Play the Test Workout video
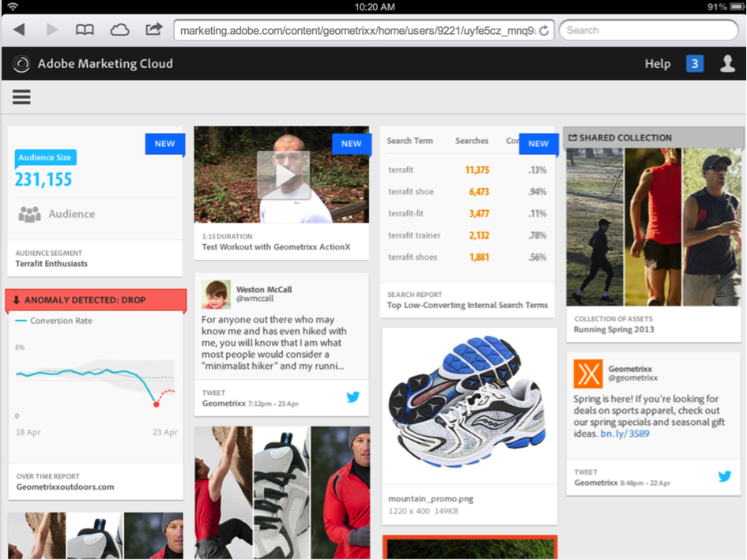This screenshot has height=560, width=747. [282, 175]
